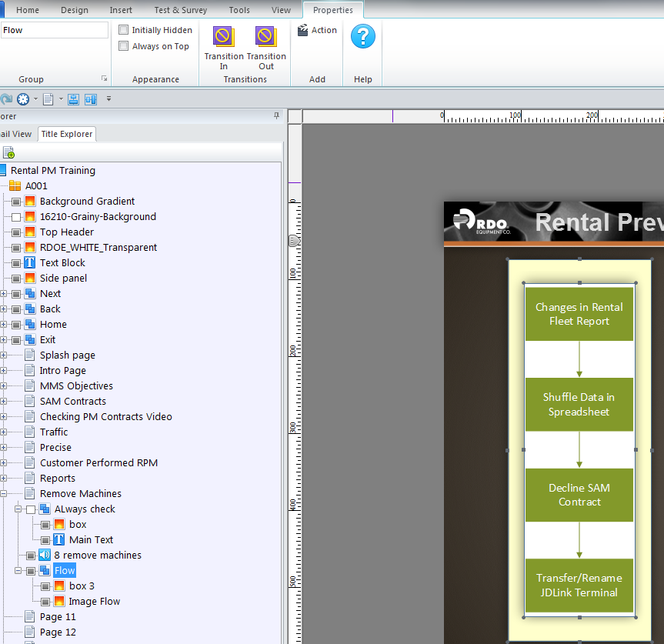Image resolution: width=664 pixels, height=644 pixels.
Task: Select 'Page 11' in the tree
Action: 58,617
